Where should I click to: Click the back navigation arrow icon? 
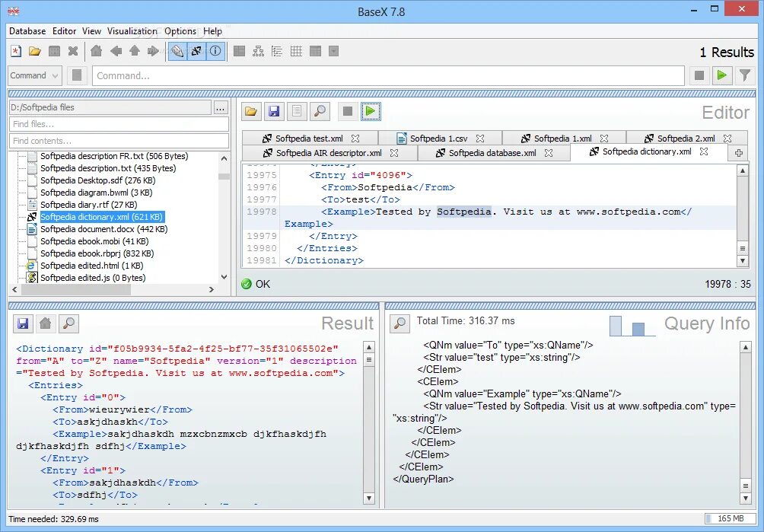(116, 51)
